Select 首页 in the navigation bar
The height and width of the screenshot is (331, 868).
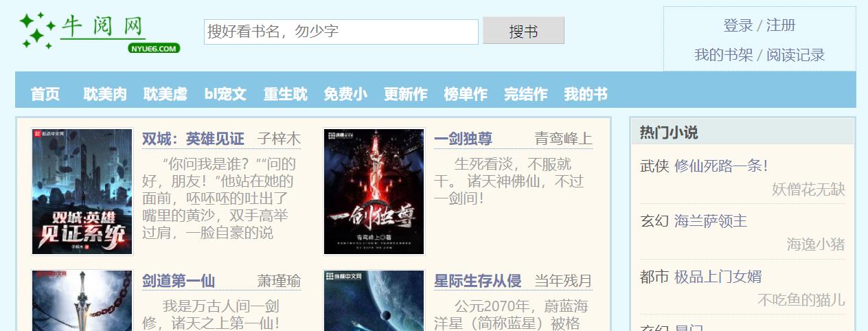click(45, 94)
